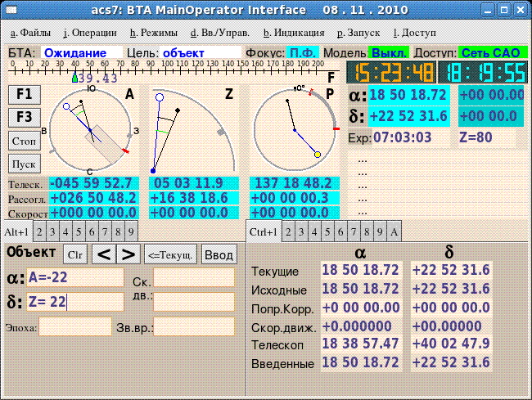Click the right arrow '>' button

point(128,254)
